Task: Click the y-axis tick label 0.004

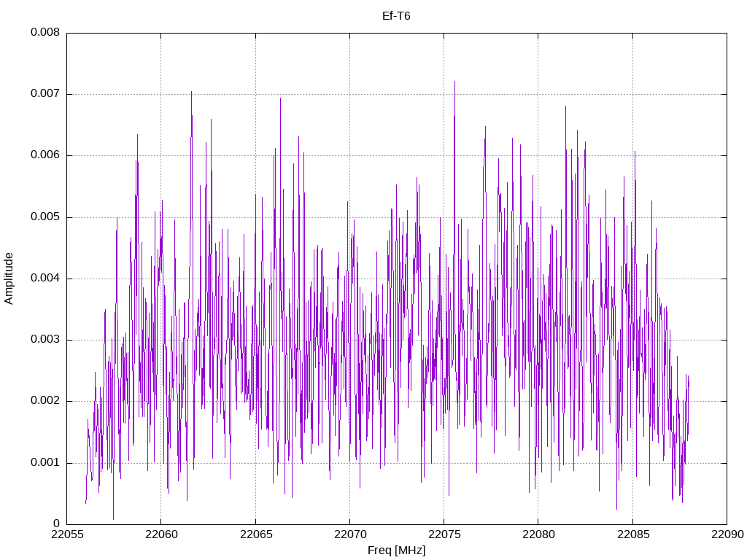Action: tap(45, 278)
